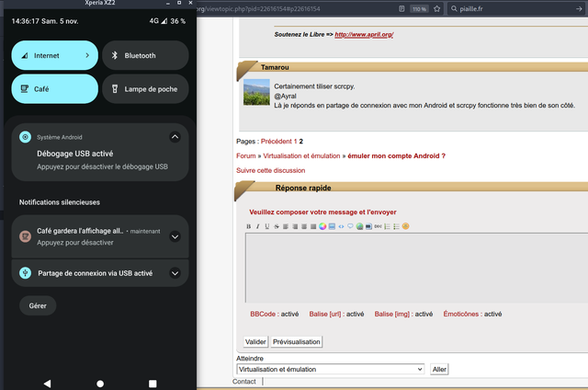Click the USB tethering notification icon
The image size is (588, 390).
25,273
